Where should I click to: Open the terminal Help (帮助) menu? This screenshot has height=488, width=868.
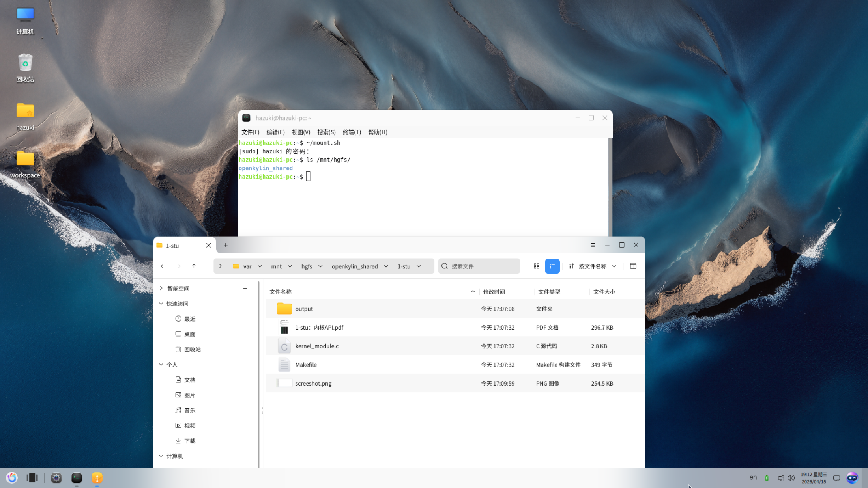pyautogui.click(x=378, y=132)
